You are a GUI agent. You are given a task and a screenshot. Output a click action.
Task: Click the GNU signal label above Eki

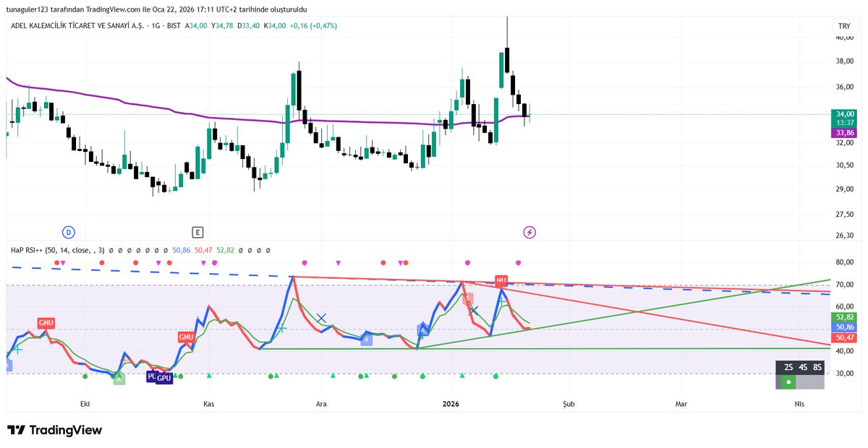coord(47,323)
